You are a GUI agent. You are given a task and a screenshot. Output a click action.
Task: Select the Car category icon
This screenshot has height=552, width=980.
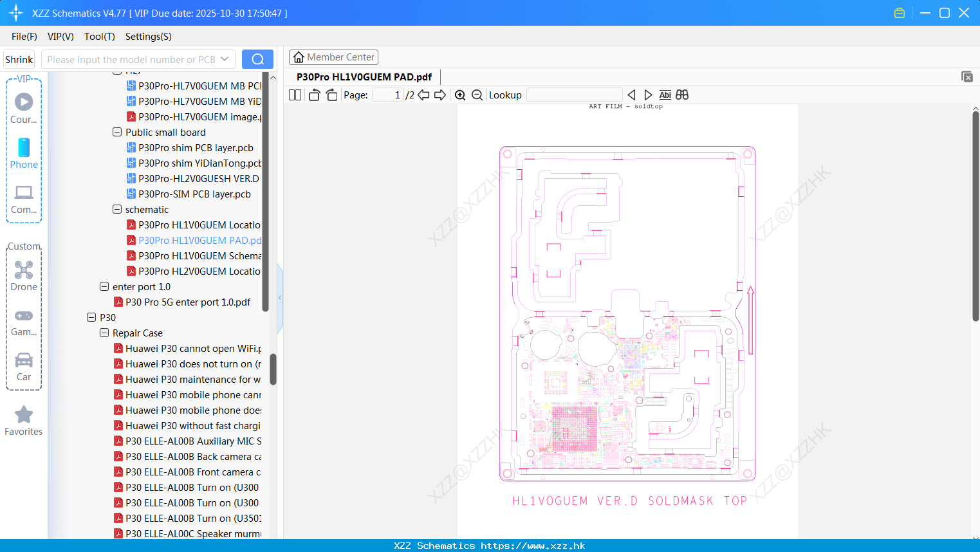[x=24, y=360]
